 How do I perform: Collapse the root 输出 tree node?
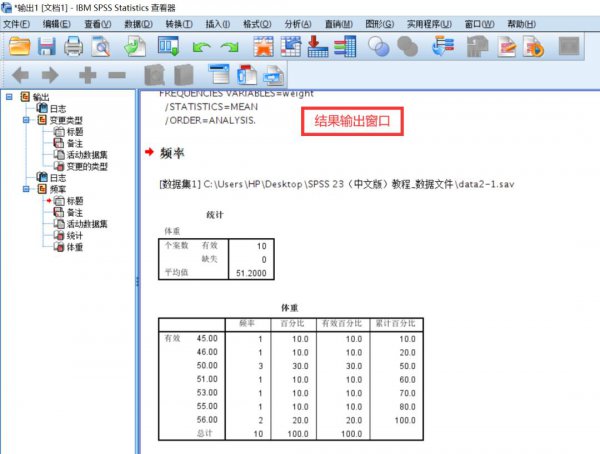9,96
